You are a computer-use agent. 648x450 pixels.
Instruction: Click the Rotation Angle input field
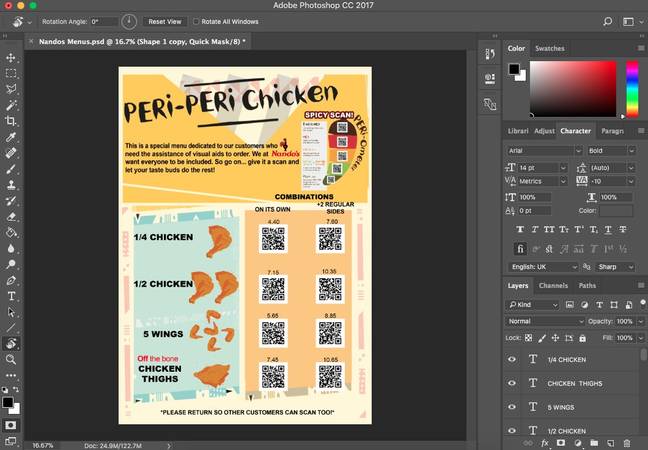[104, 21]
